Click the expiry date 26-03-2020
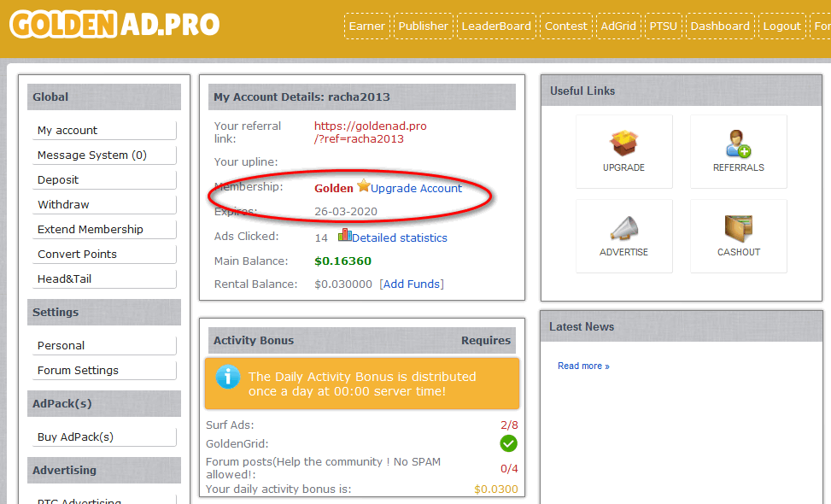831x504 pixels. [346, 212]
